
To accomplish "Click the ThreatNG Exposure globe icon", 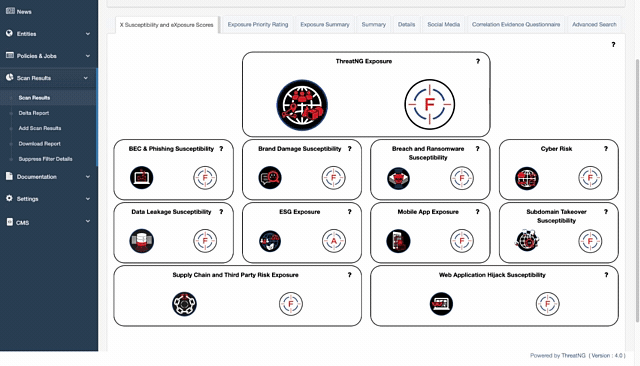I will pos(302,105).
